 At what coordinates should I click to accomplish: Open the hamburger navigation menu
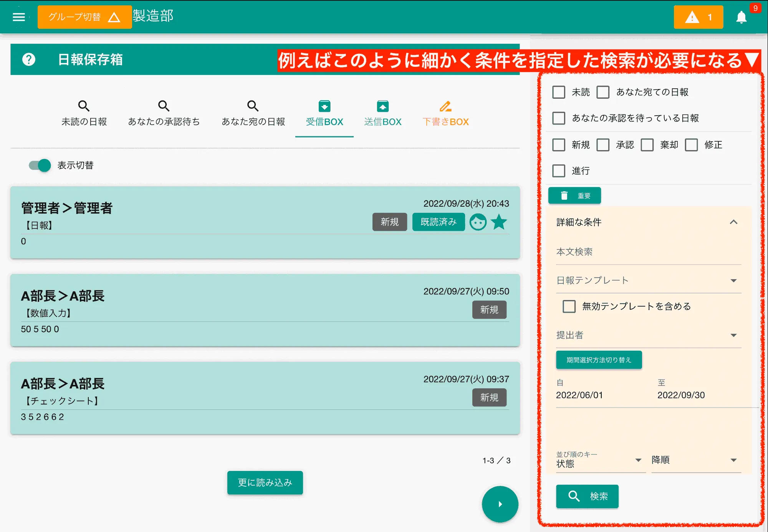18,17
